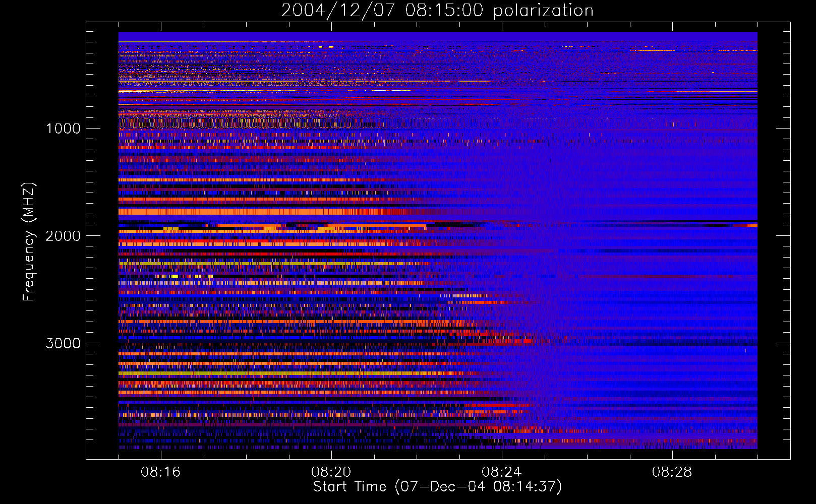Click the '08:24' time axis label

tap(502, 472)
